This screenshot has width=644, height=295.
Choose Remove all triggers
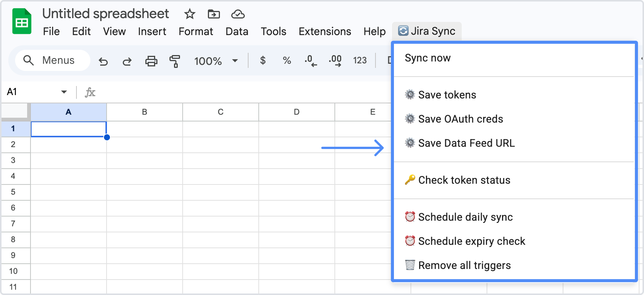pyautogui.click(x=514, y=265)
